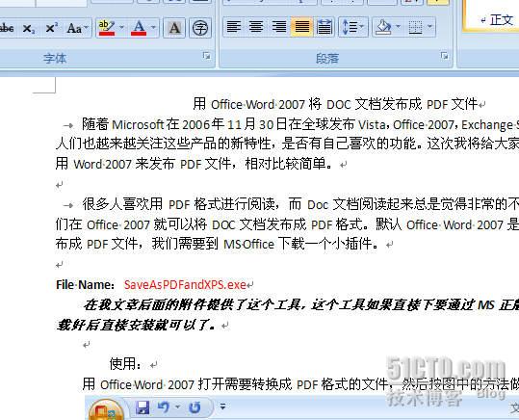Screen dimensions: 519x420
Task: Click the Redo icon
Action: pos(195,407)
